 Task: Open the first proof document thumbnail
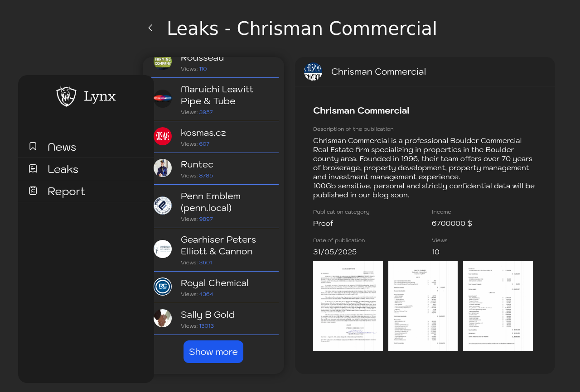[348, 306]
